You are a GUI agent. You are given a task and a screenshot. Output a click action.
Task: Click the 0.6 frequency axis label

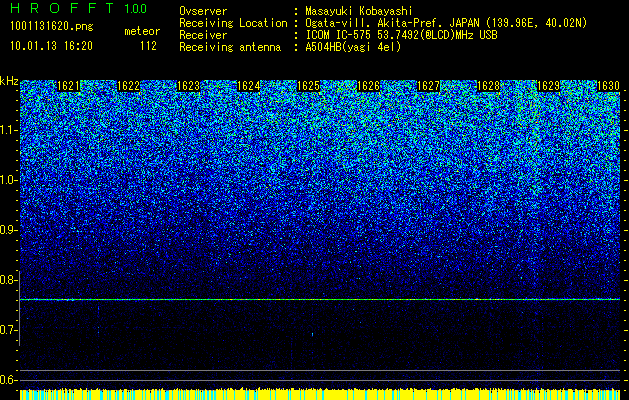pyautogui.click(x=8, y=380)
